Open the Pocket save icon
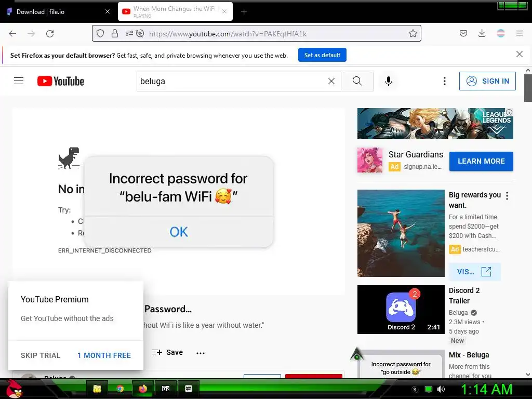This screenshot has width=532, height=399. click(x=463, y=33)
